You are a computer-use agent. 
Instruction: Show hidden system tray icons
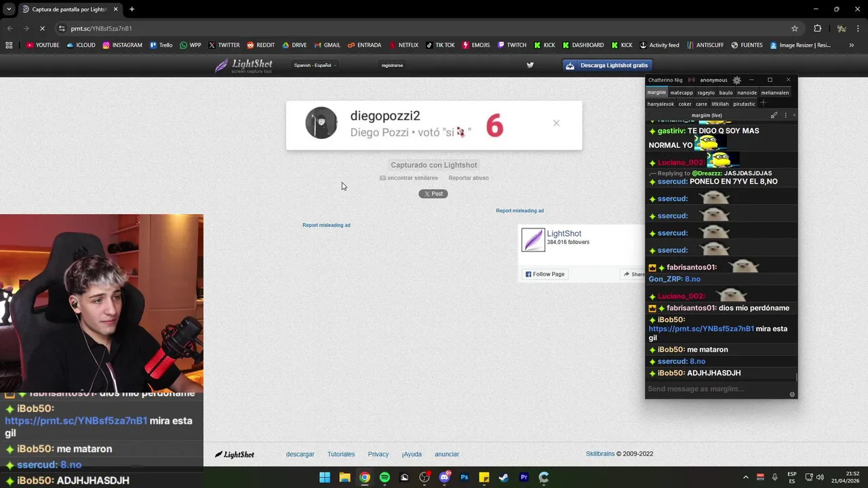pos(746,477)
